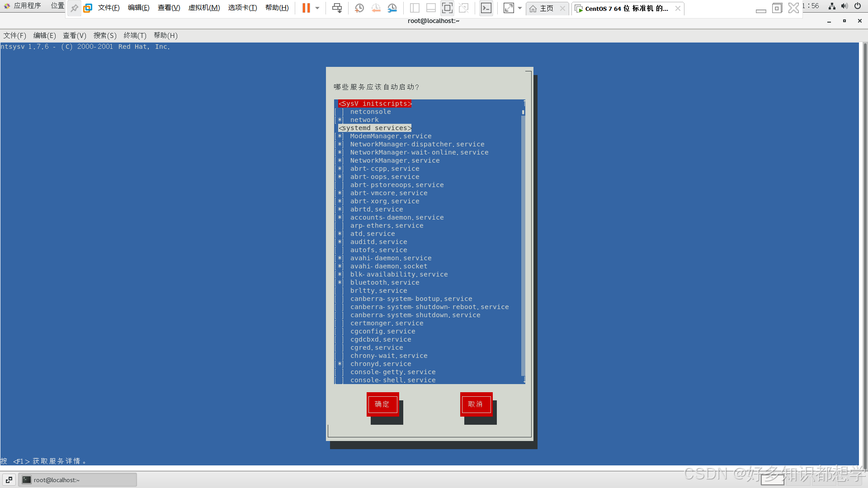Viewport: 868px width, 488px height.
Task: Toggle the netconsole service checkbox
Action: pos(340,112)
